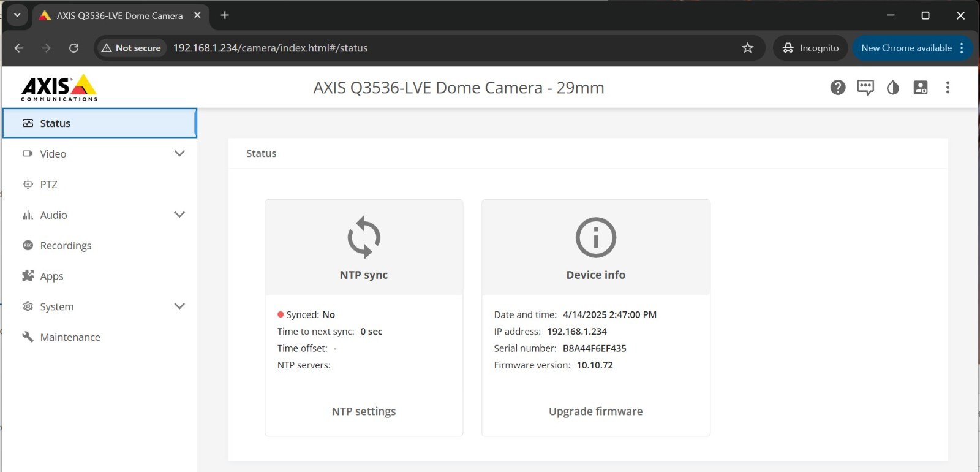Click the Device info circle icon

point(596,237)
